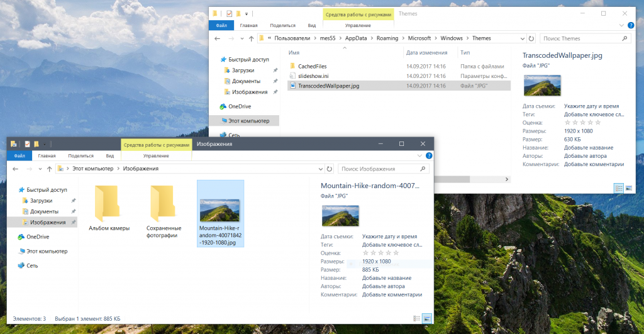
Task: Click the Help icon in the Themes window
Action: tap(630, 25)
